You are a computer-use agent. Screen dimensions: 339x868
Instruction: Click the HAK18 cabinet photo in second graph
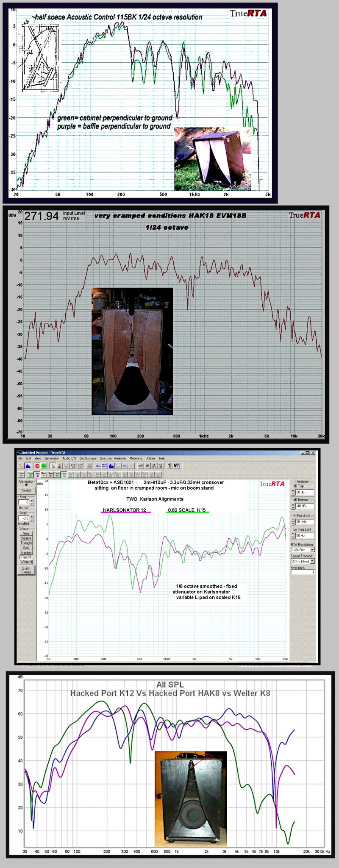pyautogui.click(x=132, y=351)
